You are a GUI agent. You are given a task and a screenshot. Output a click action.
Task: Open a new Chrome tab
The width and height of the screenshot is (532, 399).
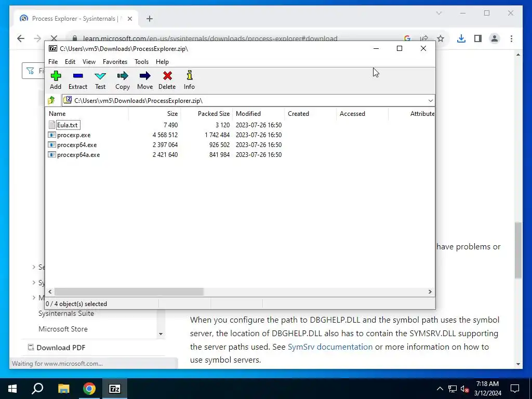click(x=149, y=19)
